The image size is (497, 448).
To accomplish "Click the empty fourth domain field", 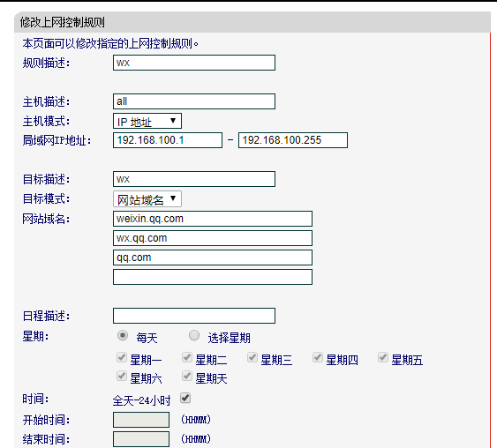I will [213, 277].
